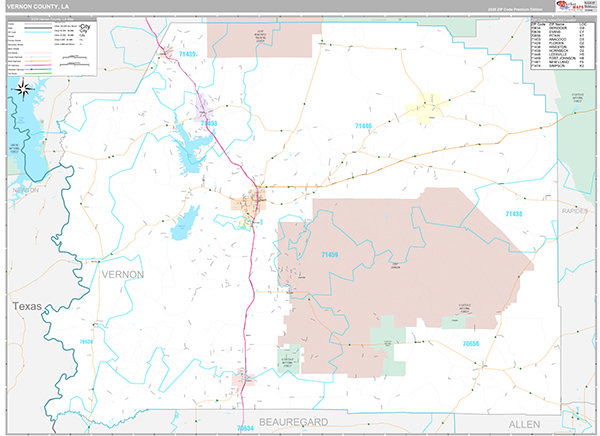
Task: Click the pink US Highways legend line
Action: 38,65
